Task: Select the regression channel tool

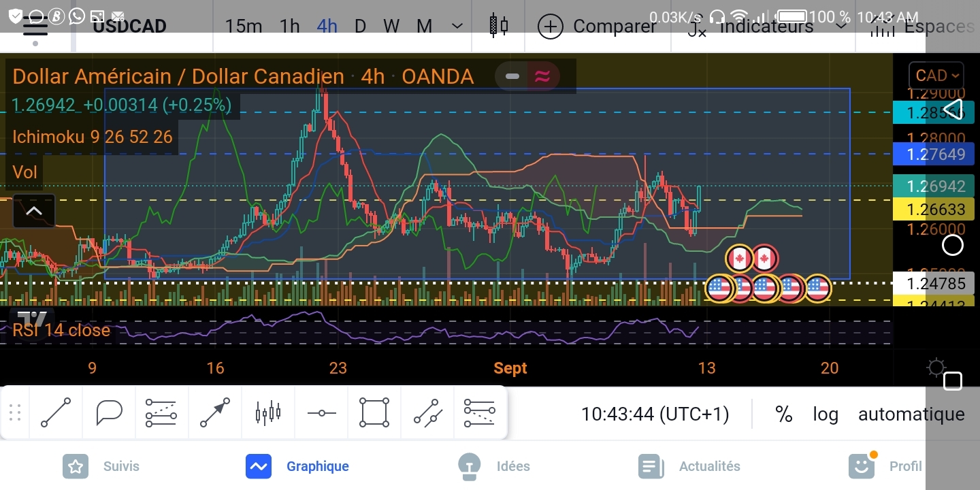Action: 427,412
